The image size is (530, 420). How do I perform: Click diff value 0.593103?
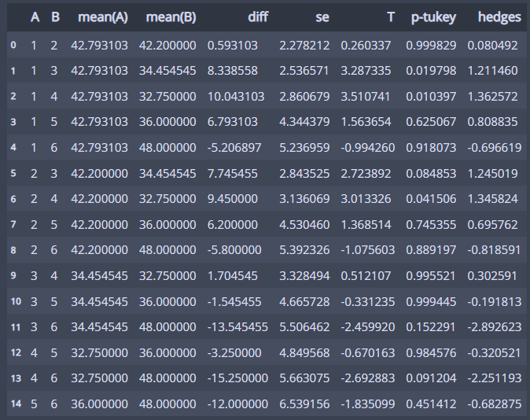tap(233, 46)
